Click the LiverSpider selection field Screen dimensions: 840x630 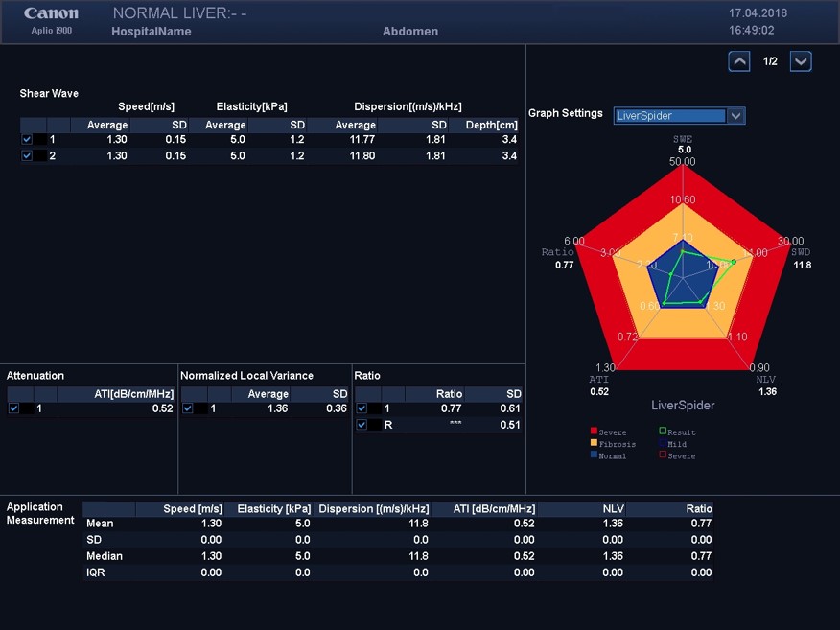(x=669, y=116)
